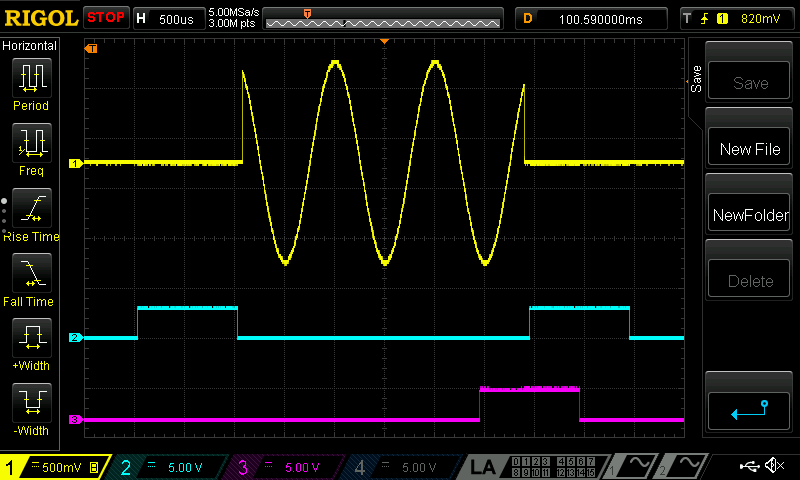Select channel 2 tab showing 5.00 V

[168, 467]
